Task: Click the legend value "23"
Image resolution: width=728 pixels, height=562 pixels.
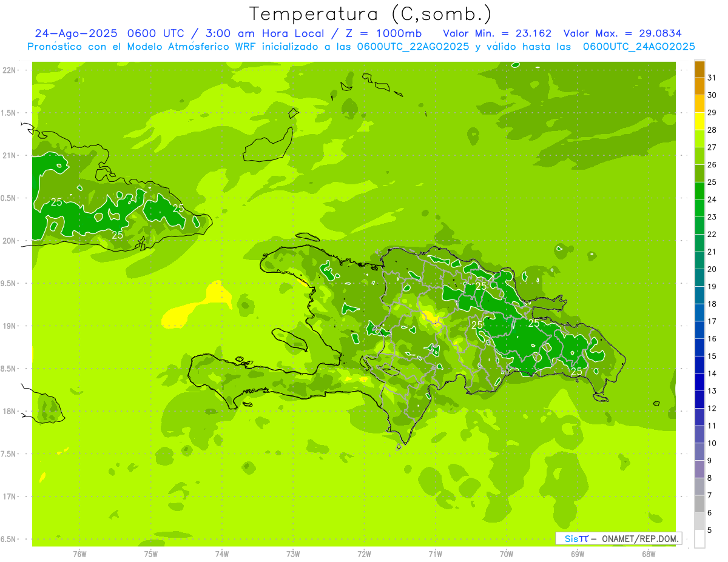Action: (x=712, y=217)
